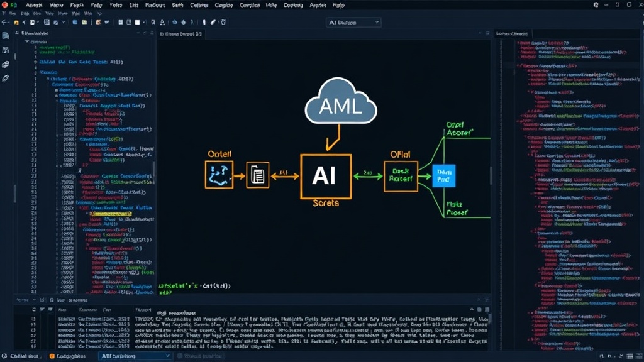Select the right code panel tab
Image resolution: width=644 pixels, height=362 pixels.
click(512, 34)
